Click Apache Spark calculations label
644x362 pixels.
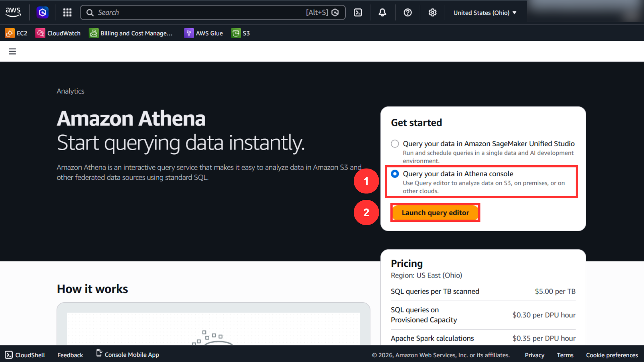point(432,338)
